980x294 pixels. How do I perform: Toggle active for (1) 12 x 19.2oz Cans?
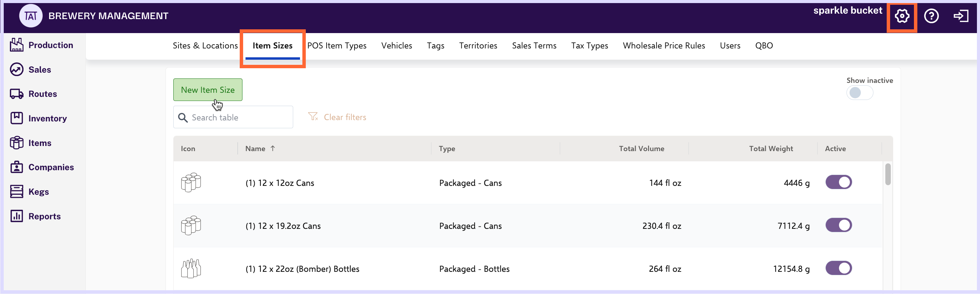tap(838, 225)
